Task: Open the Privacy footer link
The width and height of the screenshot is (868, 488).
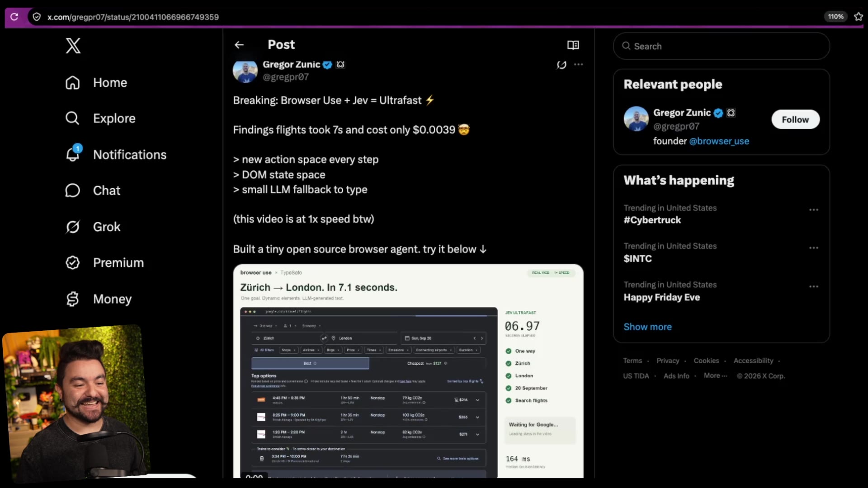Action: pos(668,361)
